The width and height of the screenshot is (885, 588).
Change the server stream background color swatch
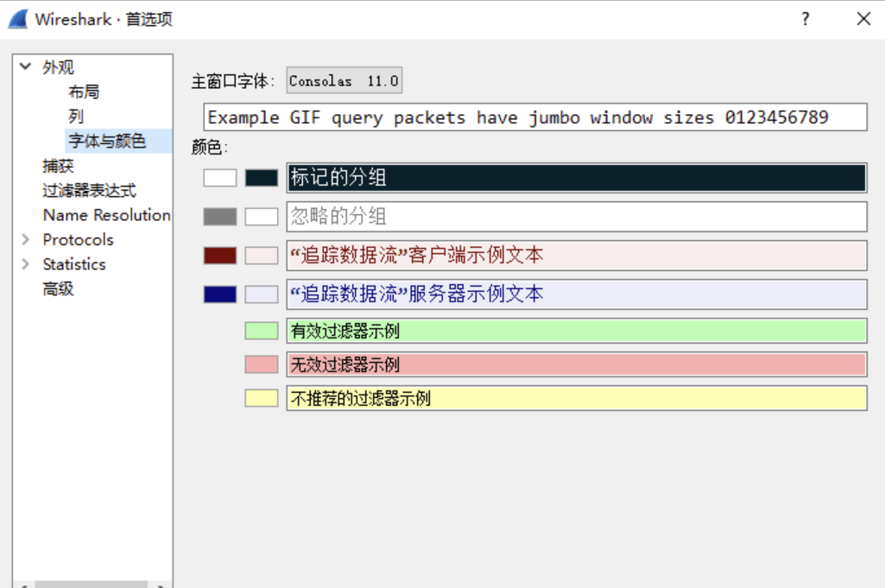[x=262, y=294]
